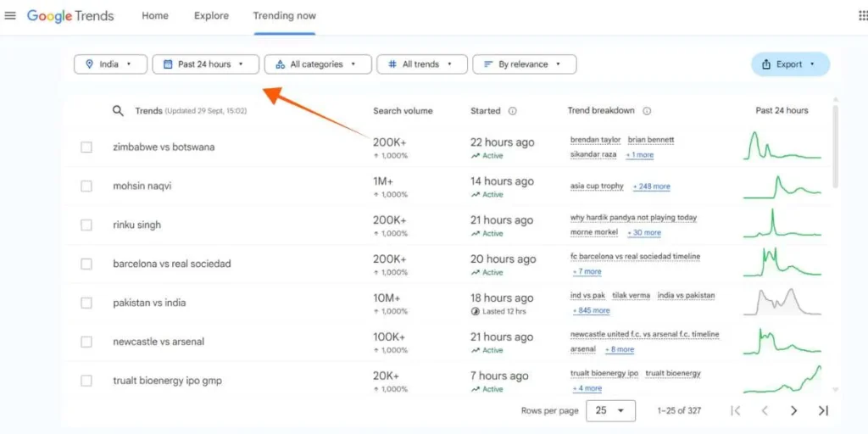Go to the next page of results
The image size is (868, 434).
tap(793, 410)
